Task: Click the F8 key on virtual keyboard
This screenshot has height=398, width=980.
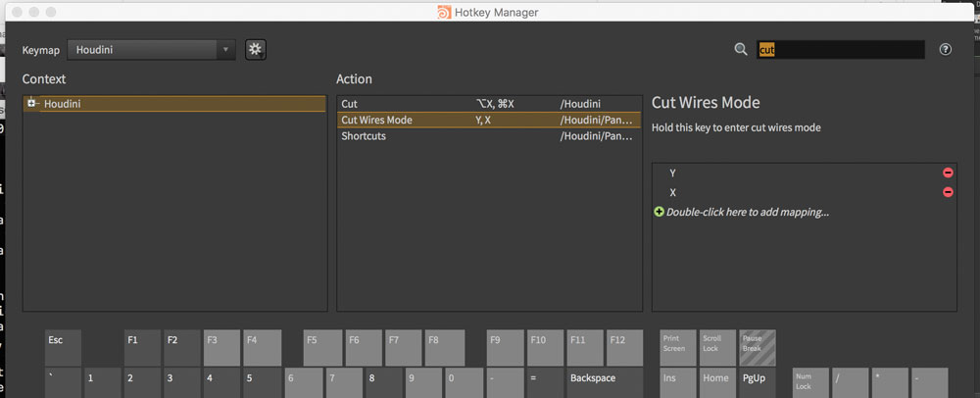Action: (x=444, y=348)
